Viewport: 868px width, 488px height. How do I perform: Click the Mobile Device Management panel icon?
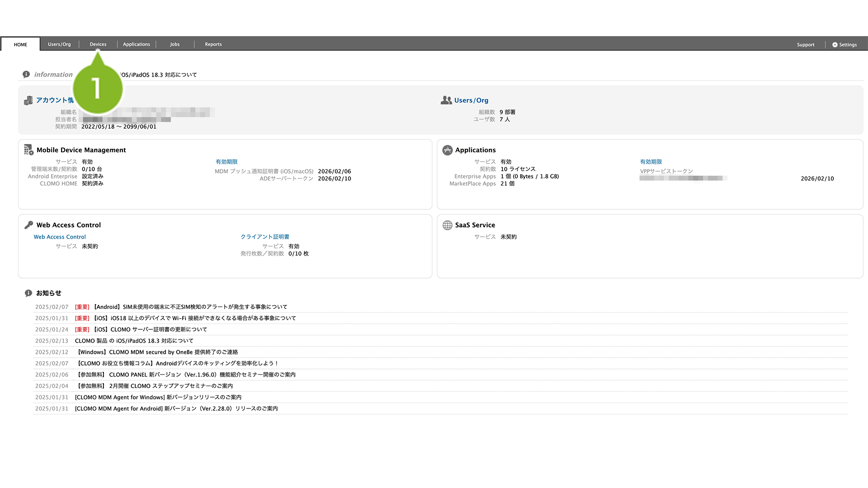[x=29, y=150]
